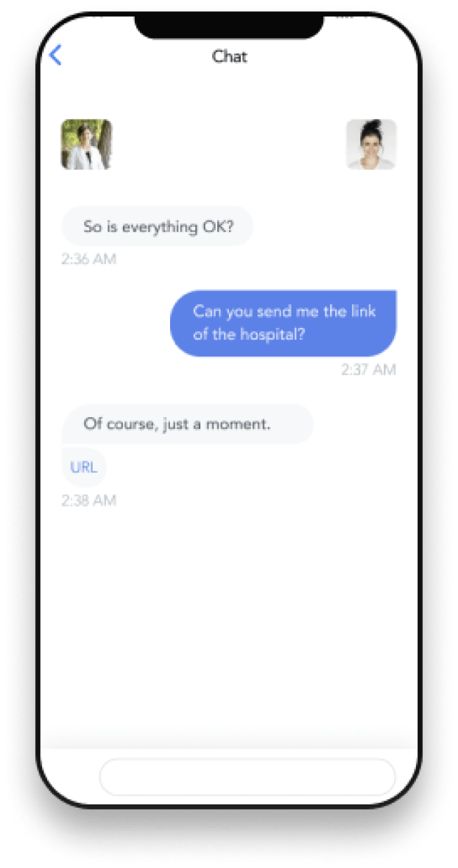Tap the 2:36 AM timestamp
The height and width of the screenshot is (868, 458).
89,259
